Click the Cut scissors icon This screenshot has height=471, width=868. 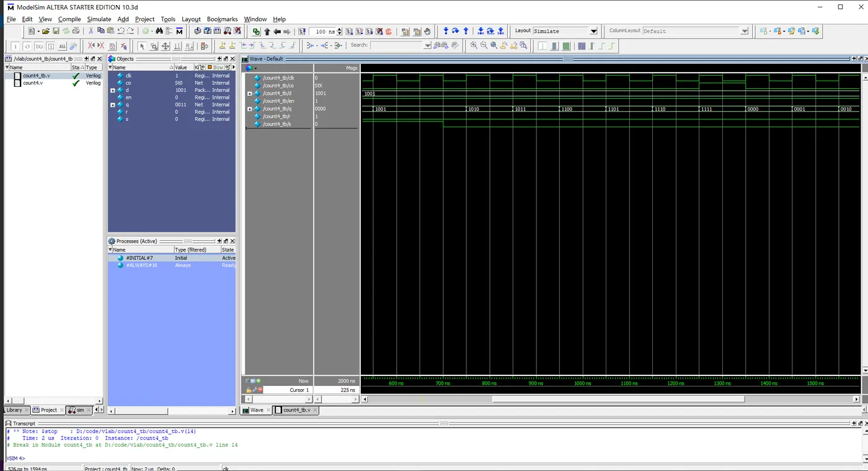(x=91, y=31)
